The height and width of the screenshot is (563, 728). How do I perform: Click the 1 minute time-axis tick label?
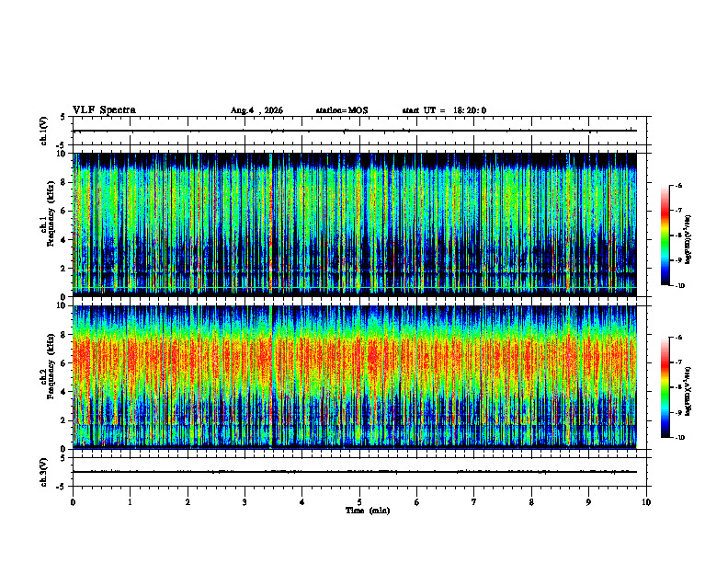[x=130, y=502]
